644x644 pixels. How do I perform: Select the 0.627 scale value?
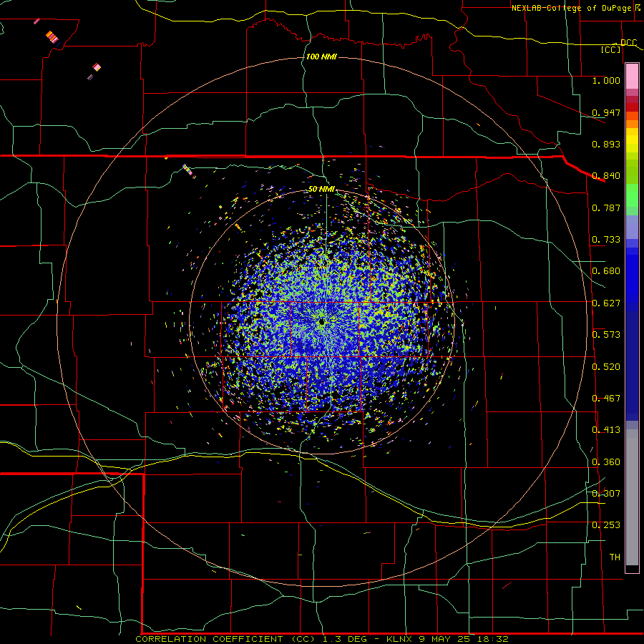(x=606, y=303)
